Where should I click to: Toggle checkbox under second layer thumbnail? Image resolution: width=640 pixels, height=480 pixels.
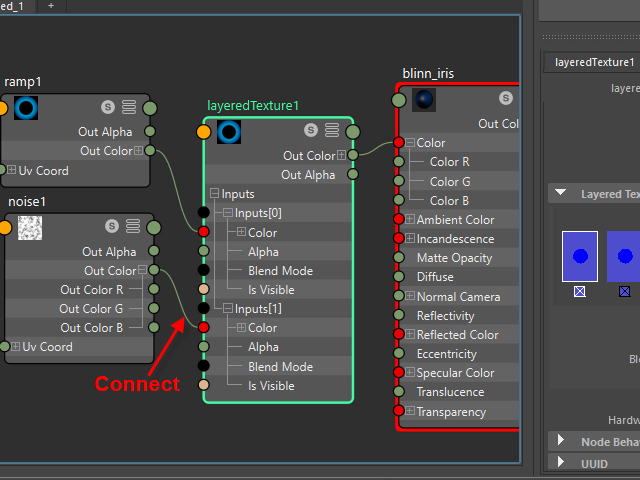(x=624, y=291)
